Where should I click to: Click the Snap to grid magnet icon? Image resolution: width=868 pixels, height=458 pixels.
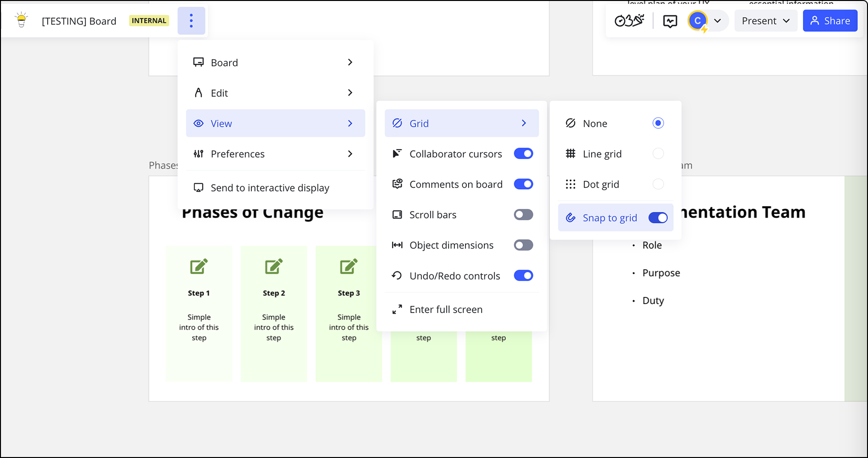[x=571, y=218]
